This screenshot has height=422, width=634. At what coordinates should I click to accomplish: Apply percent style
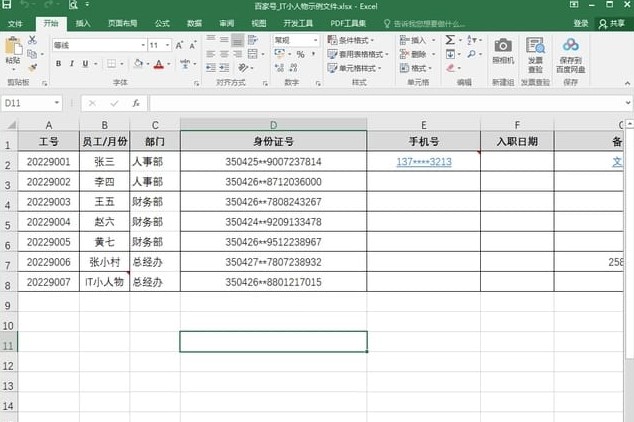[x=300, y=54]
